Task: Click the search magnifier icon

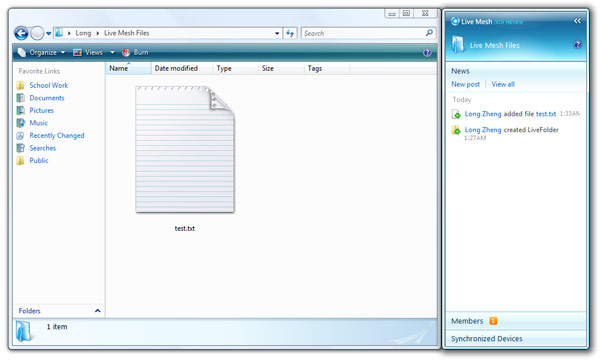Action: pos(429,33)
